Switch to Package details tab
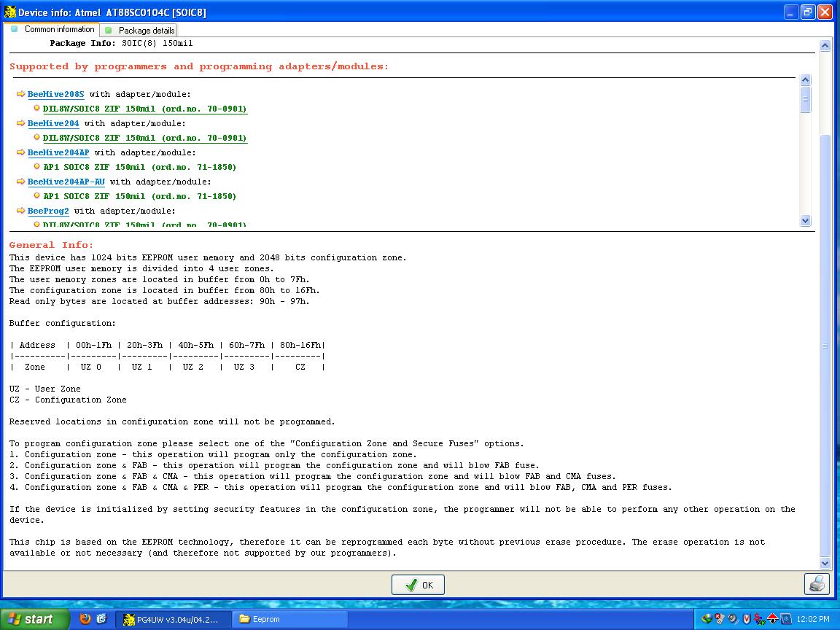840x630 pixels. coord(140,31)
